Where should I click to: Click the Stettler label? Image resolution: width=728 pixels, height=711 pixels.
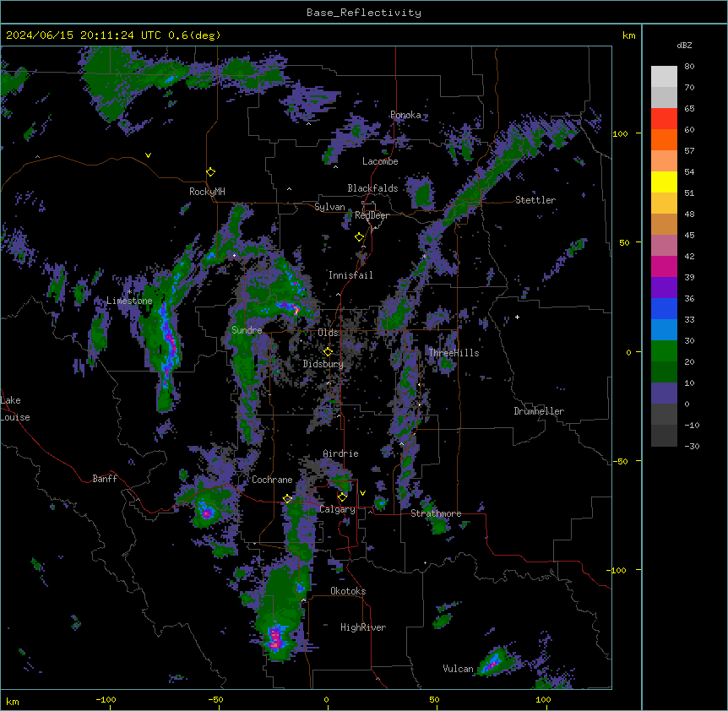point(535,200)
